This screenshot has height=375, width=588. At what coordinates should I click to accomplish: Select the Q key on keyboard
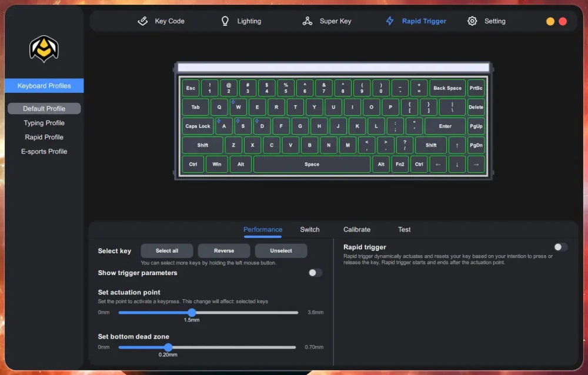click(219, 107)
